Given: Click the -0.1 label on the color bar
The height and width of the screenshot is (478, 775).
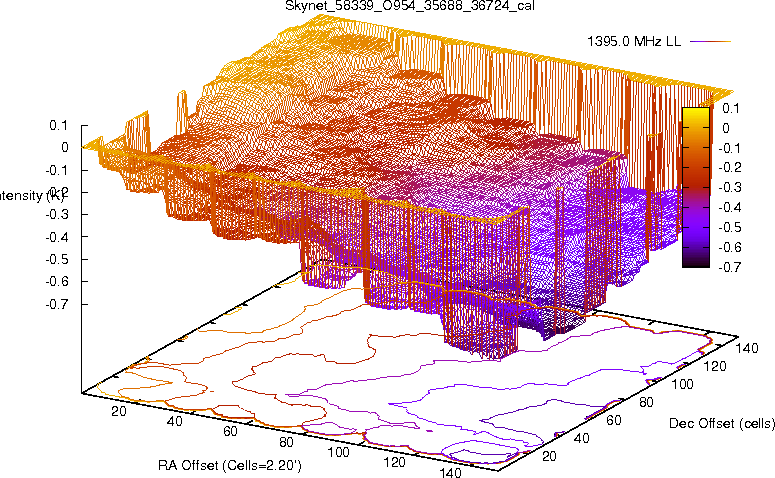Looking at the screenshot, I should [730, 148].
